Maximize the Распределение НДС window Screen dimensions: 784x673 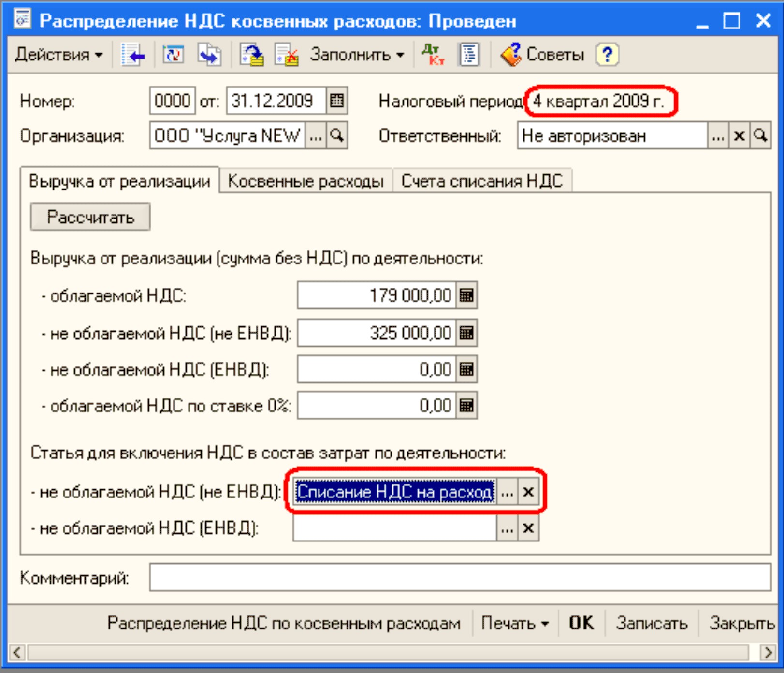(x=732, y=21)
